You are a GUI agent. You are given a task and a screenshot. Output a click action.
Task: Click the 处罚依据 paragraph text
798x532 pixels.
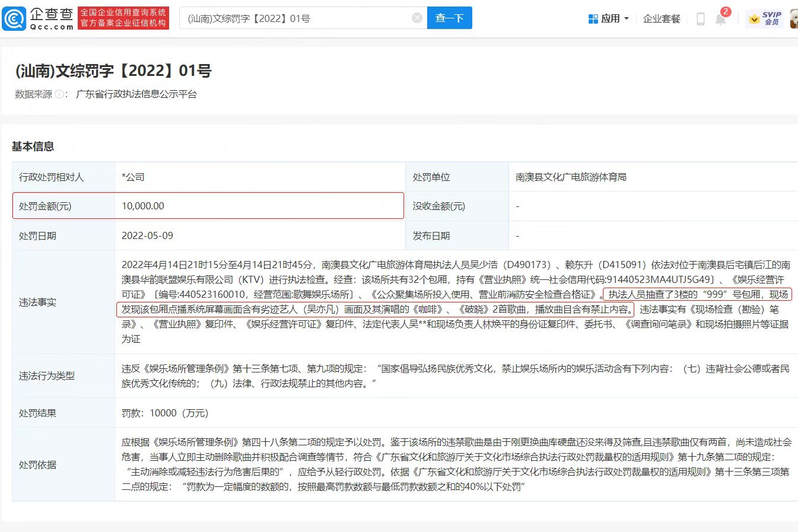pyautogui.click(x=456, y=464)
